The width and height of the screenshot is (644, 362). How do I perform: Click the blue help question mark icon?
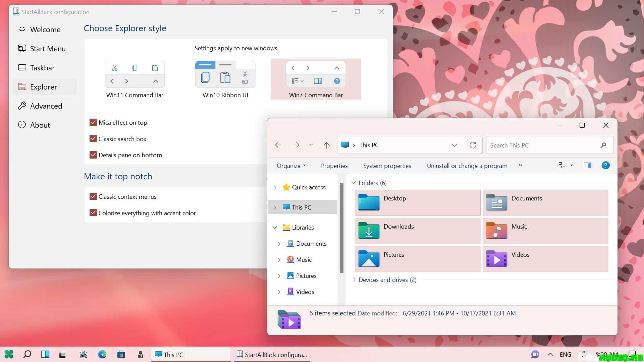(x=605, y=166)
